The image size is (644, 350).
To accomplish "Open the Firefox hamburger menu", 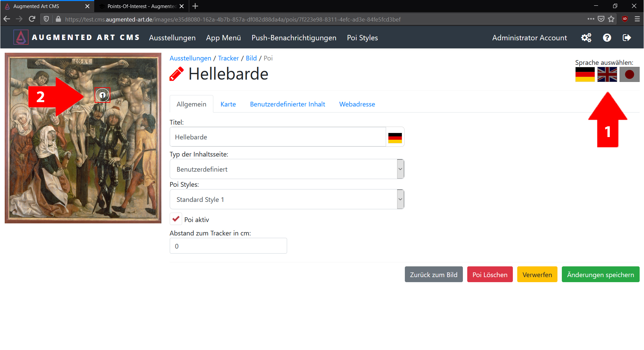I will [x=637, y=19].
